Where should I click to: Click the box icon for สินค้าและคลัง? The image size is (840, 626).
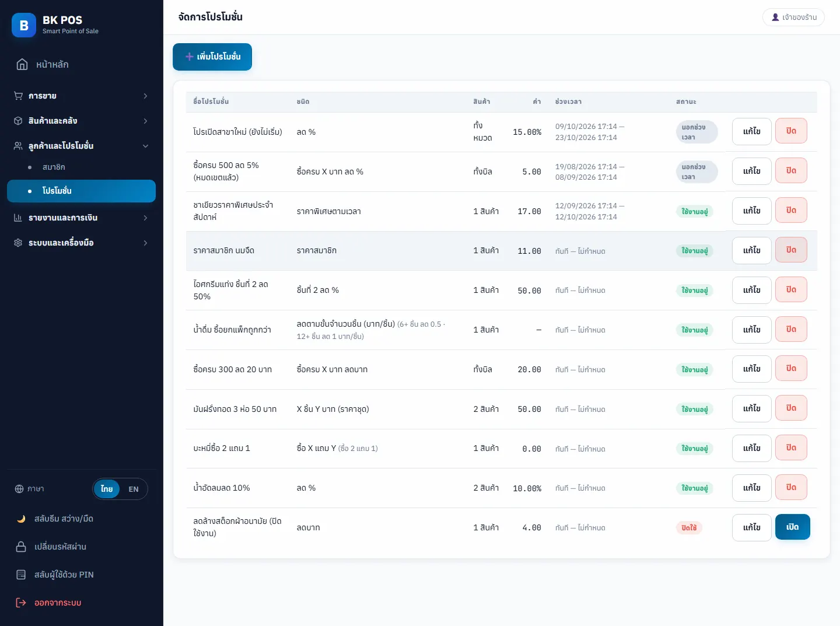[18, 121]
